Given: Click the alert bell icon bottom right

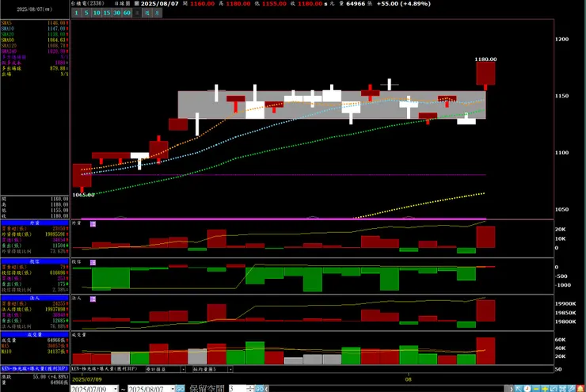Looking at the screenshot, I should (580, 389).
